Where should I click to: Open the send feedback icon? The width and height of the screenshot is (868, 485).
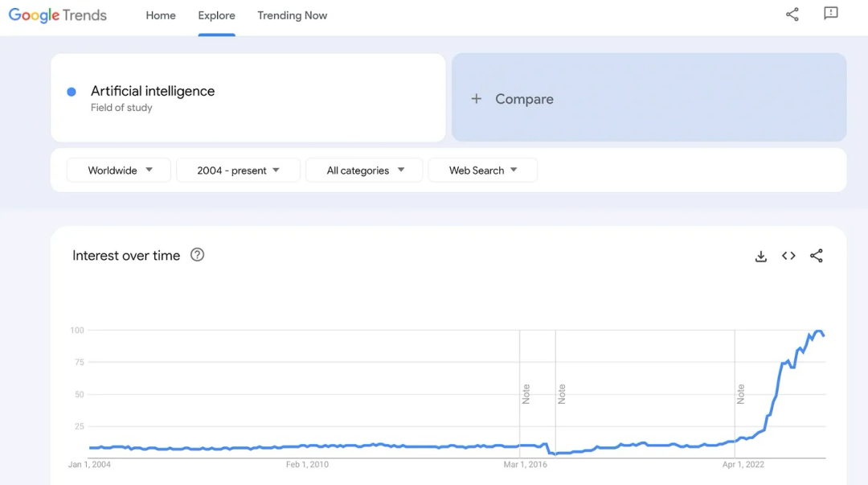[x=831, y=14]
